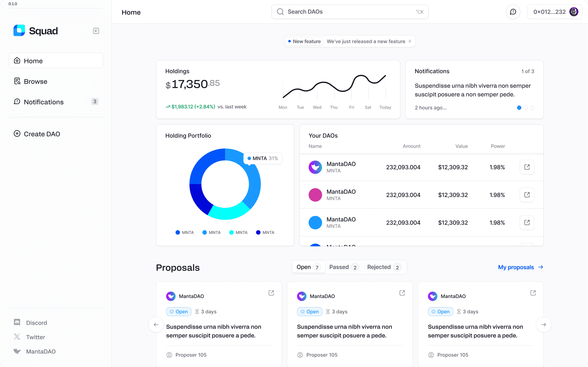Open notifications bell icon in top bar
This screenshot has width=588, height=367.
[x=513, y=12]
